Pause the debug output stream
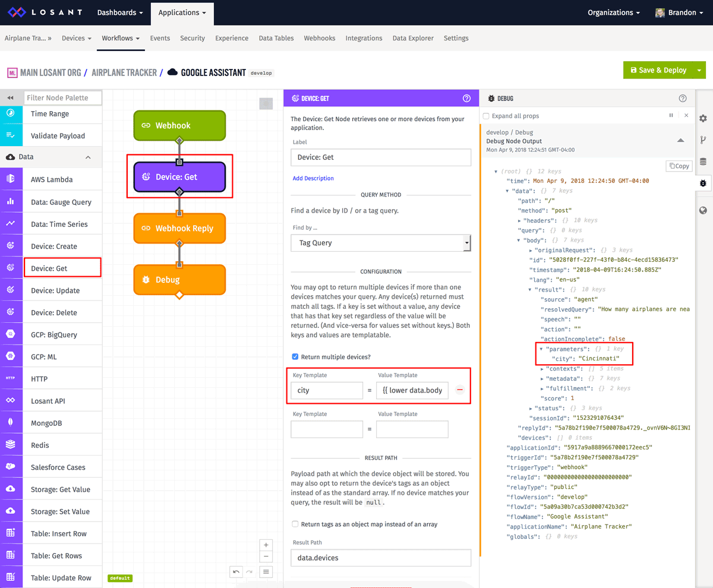This screenshot has width=713, height=588. (x=671, y=115)
